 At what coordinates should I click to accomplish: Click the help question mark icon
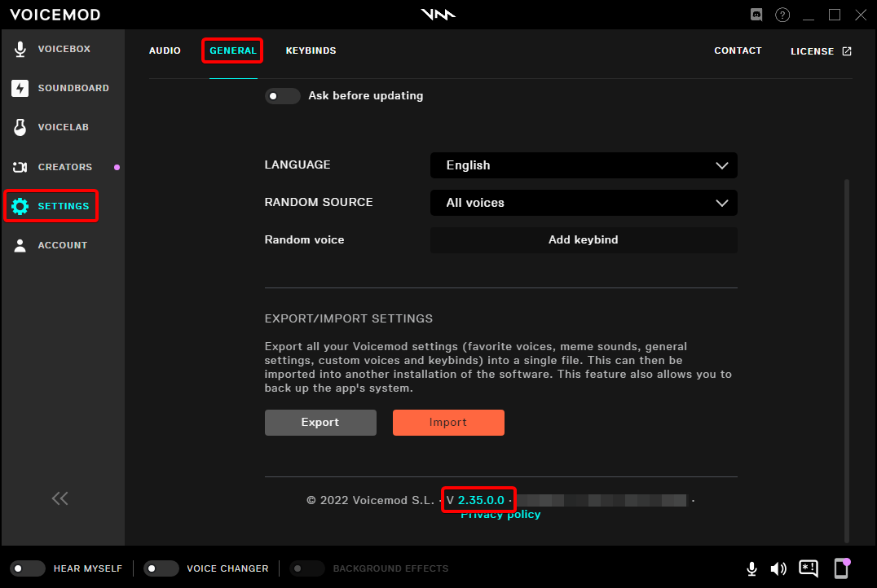(782, 15)
